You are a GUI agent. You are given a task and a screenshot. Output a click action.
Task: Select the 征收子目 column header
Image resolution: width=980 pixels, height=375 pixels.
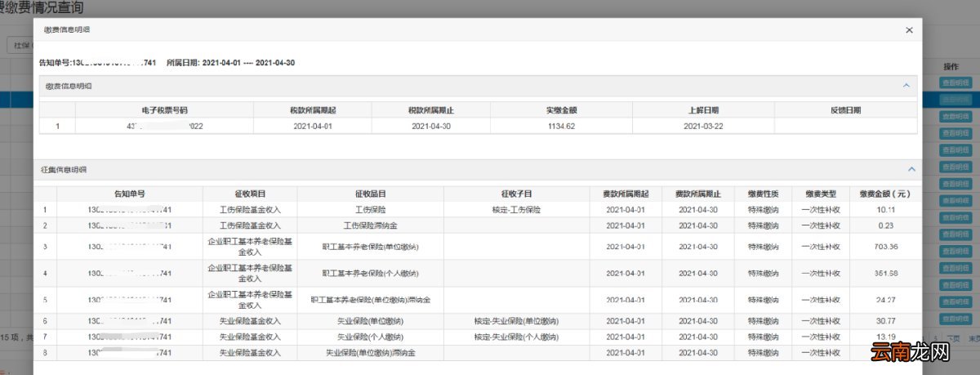[x=517, y=194]
